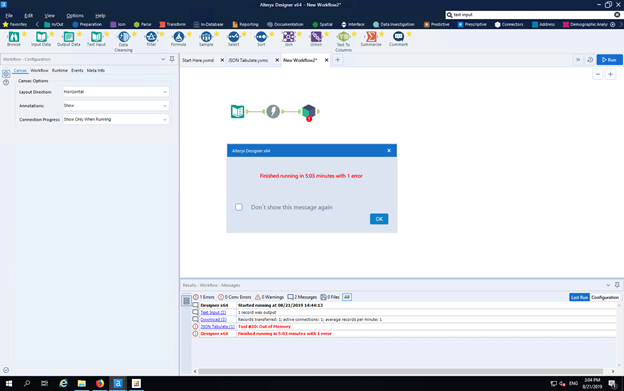Open the Edit menu
Viewport: 624px width, 391px height.
pos(29,16)
